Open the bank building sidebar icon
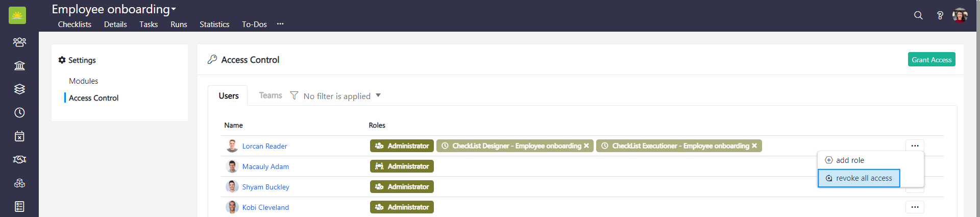The image size is (980, 217). (19, 65)
